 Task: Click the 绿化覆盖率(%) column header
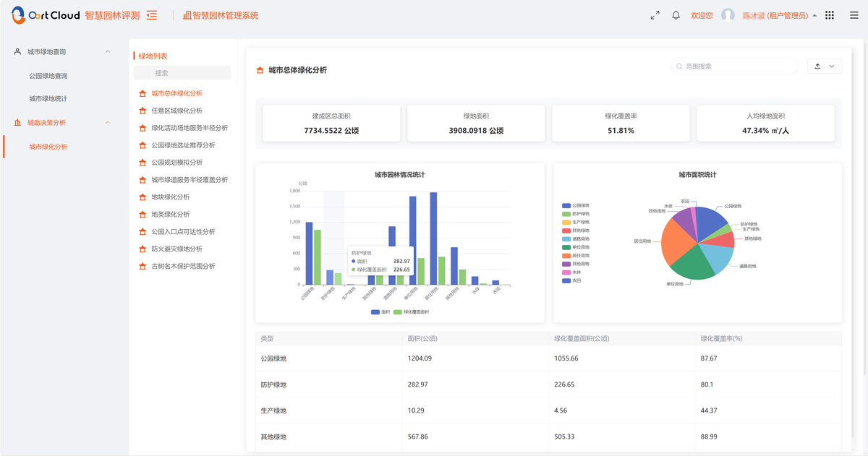pos(722,338)
